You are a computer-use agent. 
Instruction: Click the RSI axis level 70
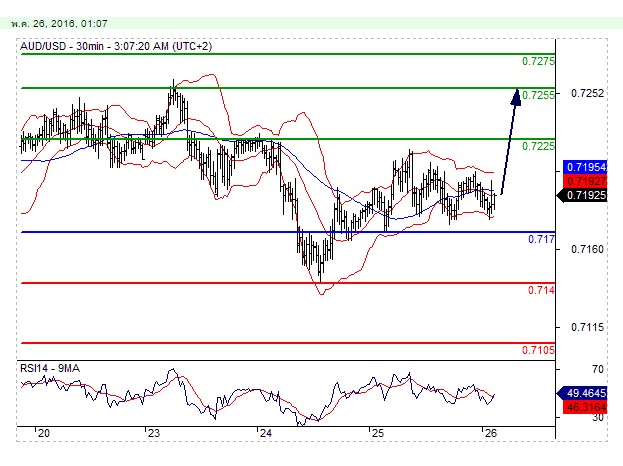(598, 369)
